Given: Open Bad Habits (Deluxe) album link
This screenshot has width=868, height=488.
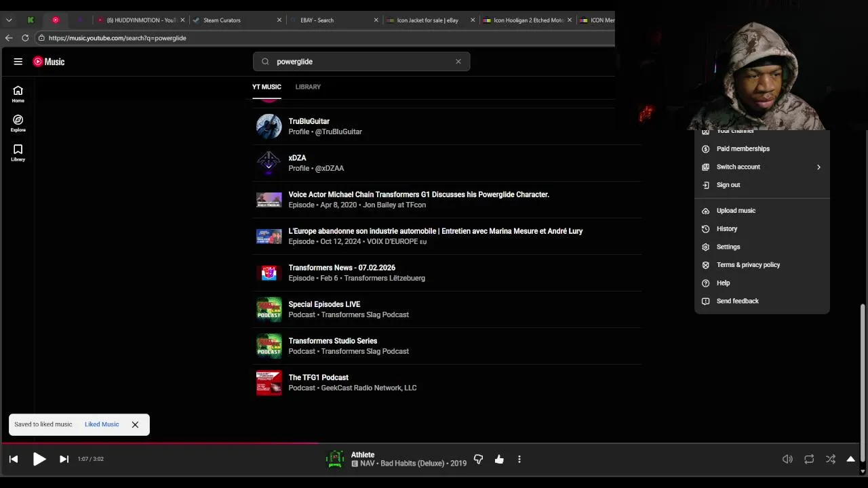Looking at the screenshot, I should click(413, 464).
